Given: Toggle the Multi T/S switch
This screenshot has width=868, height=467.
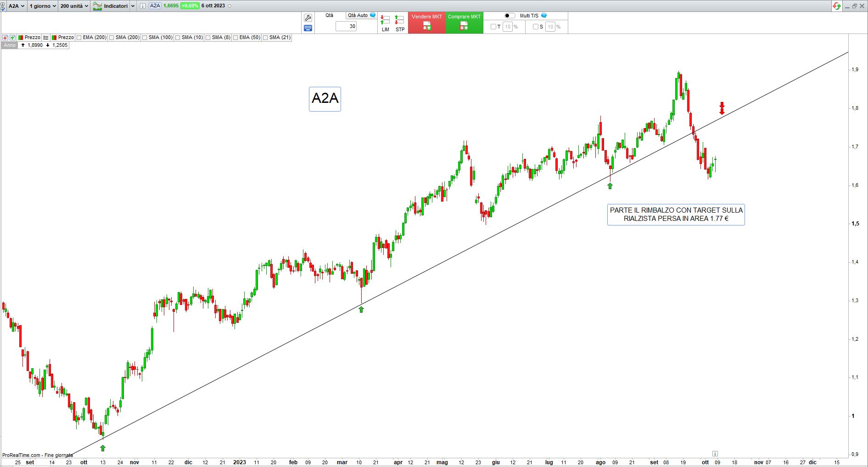Looking at the screenshot, I should tap(510, 16).
